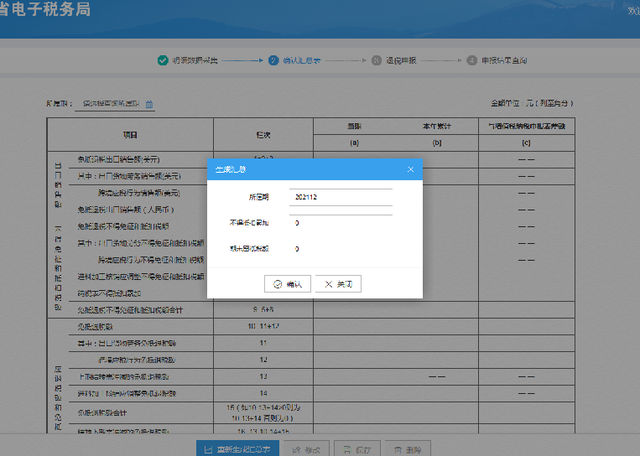Image resolution: width=640 pixels, height=456 pixels.
Task: Click the 栏次 cell reading 10=11+12
Action: (263, 326)
